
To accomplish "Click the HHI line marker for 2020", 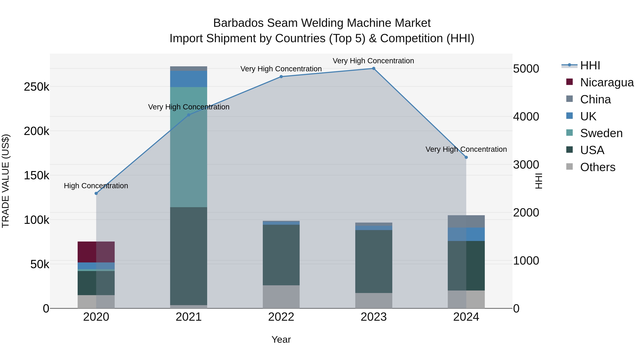I will pos(96,193).
